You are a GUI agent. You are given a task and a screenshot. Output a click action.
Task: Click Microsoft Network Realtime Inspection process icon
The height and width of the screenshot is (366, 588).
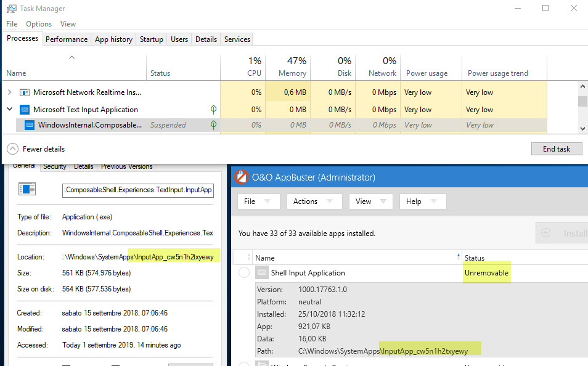pyautogui.click(x=25, y=92)
